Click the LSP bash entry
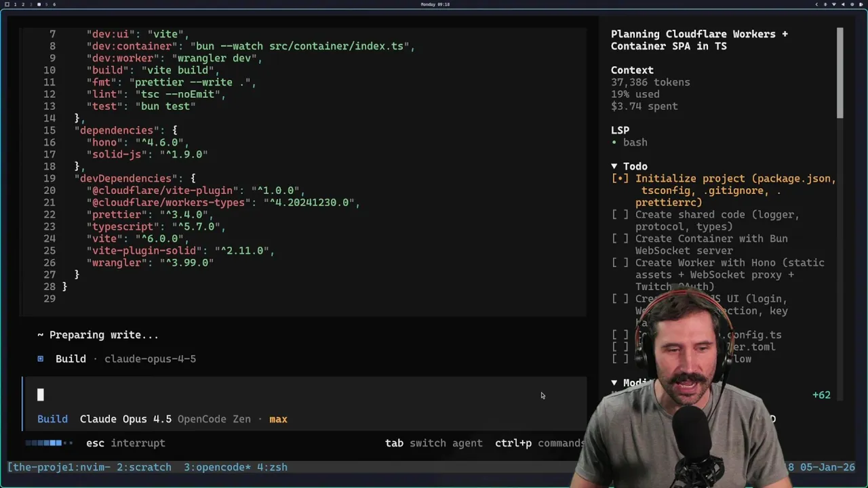This screenshot has width=868, height=488. 629,142
